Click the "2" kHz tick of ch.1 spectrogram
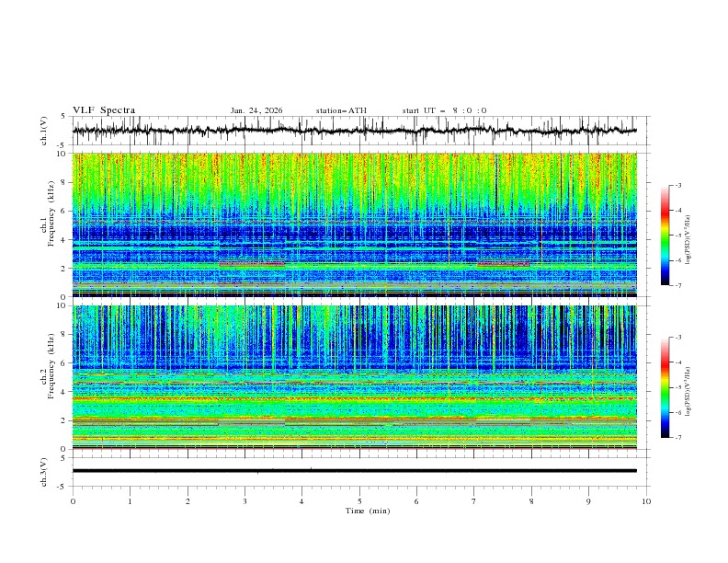This screenshot has width=728, height=563. click(x=64, y=269)
